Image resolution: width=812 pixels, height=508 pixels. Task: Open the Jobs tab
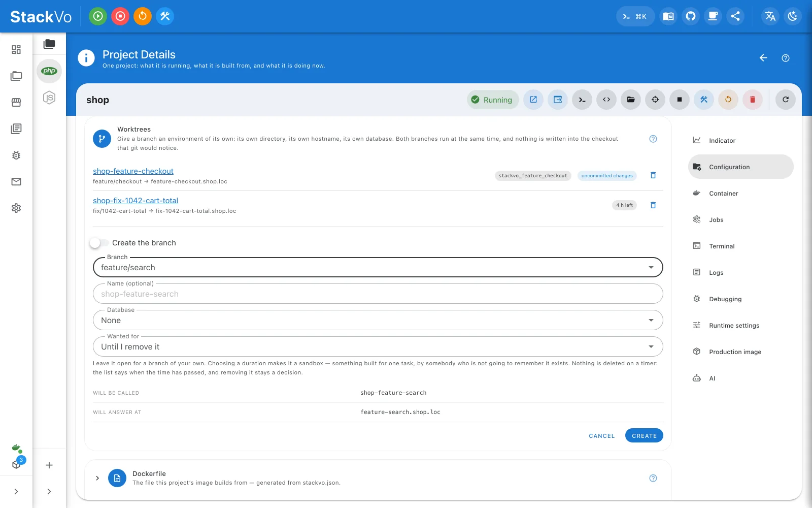[741, 219]
